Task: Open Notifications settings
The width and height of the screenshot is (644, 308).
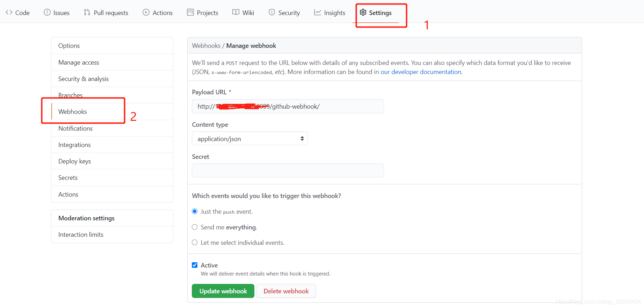Action: point(112,128)
